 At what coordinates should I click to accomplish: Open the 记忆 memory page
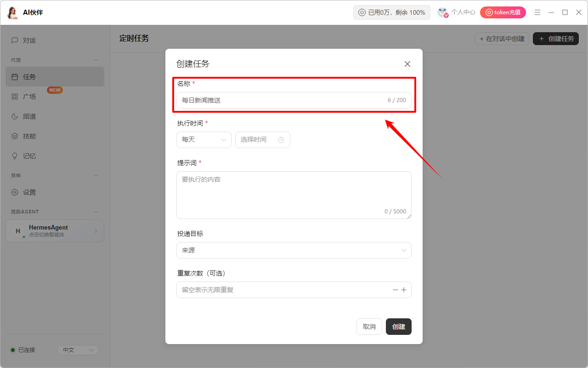click(x=55, y=156)
